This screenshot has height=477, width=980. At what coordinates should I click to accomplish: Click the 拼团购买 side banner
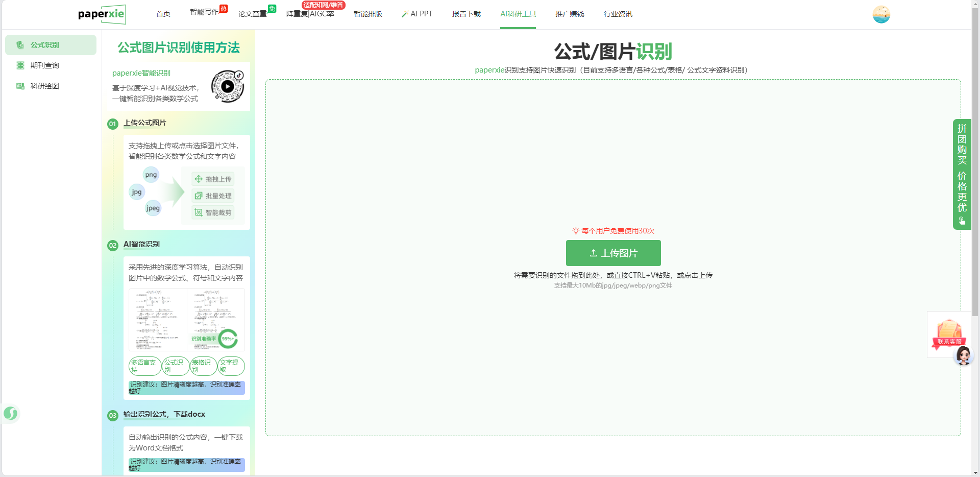pyautogui.click(x=962, y=174)
